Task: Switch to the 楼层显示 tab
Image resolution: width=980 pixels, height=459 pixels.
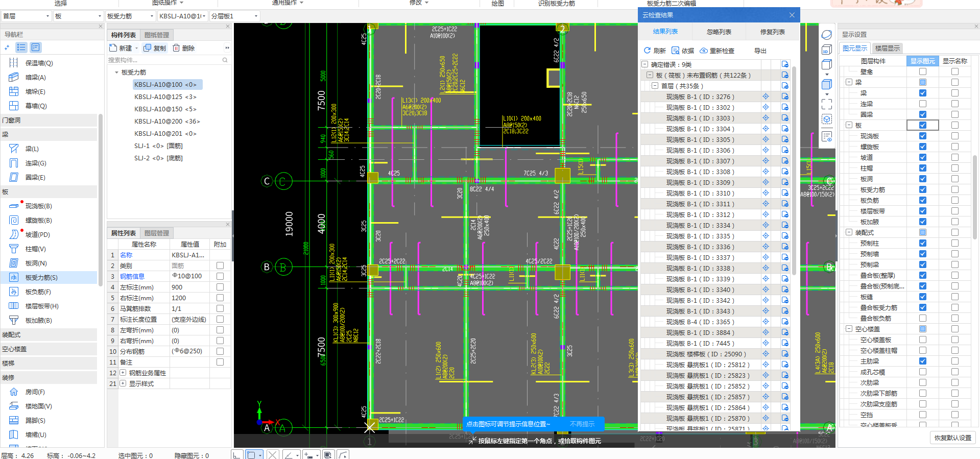Action: tap(887, 48)
